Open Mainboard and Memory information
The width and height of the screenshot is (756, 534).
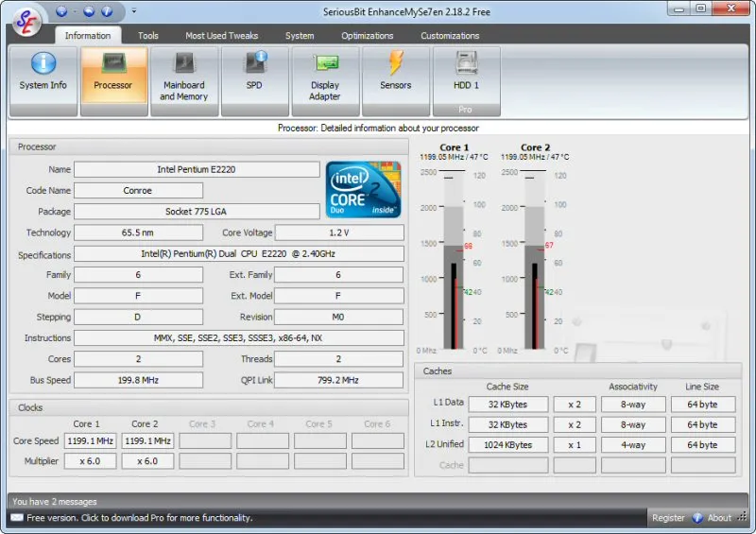(183, 81)
